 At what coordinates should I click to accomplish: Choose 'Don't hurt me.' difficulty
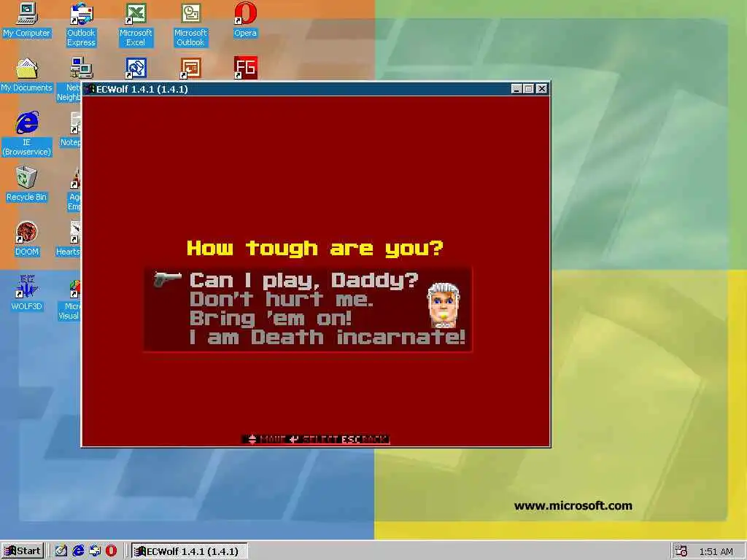click(x=281, y=300)
